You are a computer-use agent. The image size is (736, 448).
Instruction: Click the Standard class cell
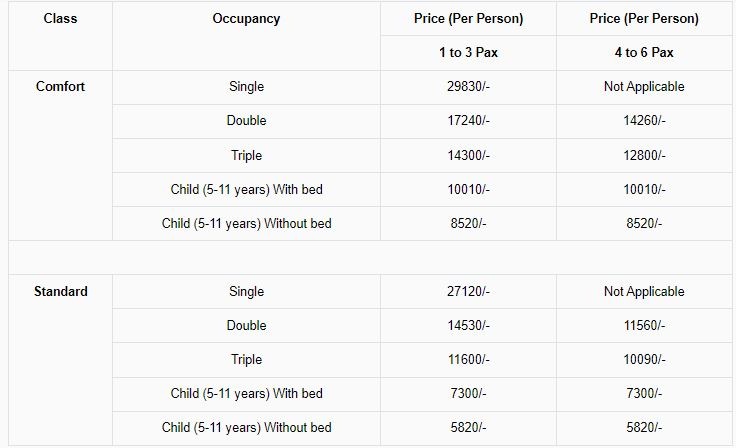61,291
